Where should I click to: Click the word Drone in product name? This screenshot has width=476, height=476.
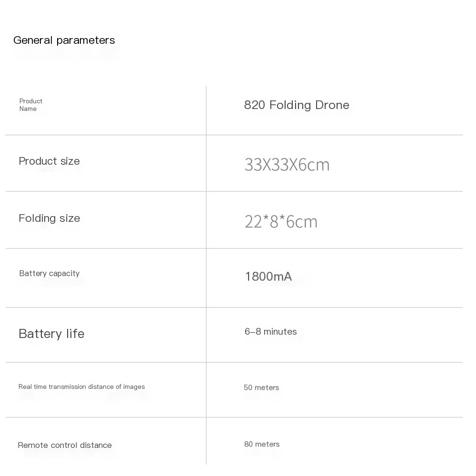point(332,105)
